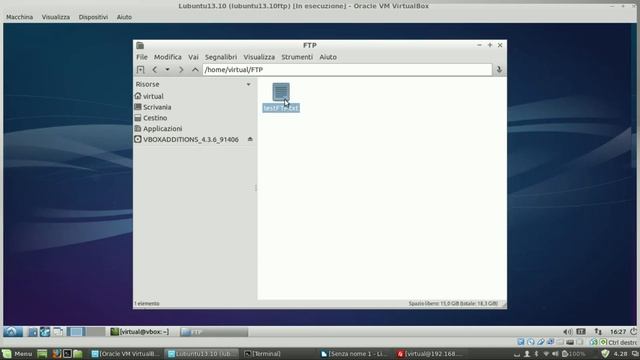Click network arrows icon in Lubuntu panel
The image size is (640, 360).
click(598, 332)
